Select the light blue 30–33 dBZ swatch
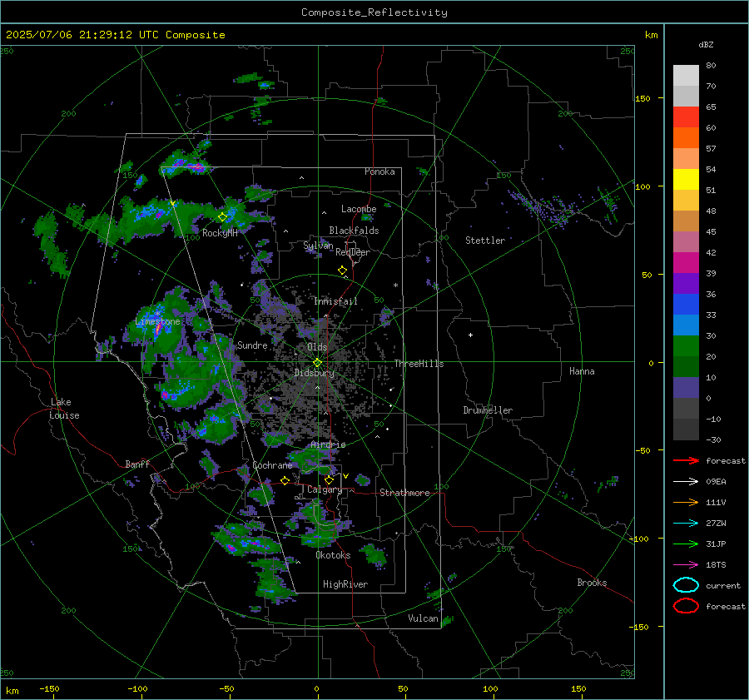This screenshot has width=749, height=700. click(x=686, y=325)
